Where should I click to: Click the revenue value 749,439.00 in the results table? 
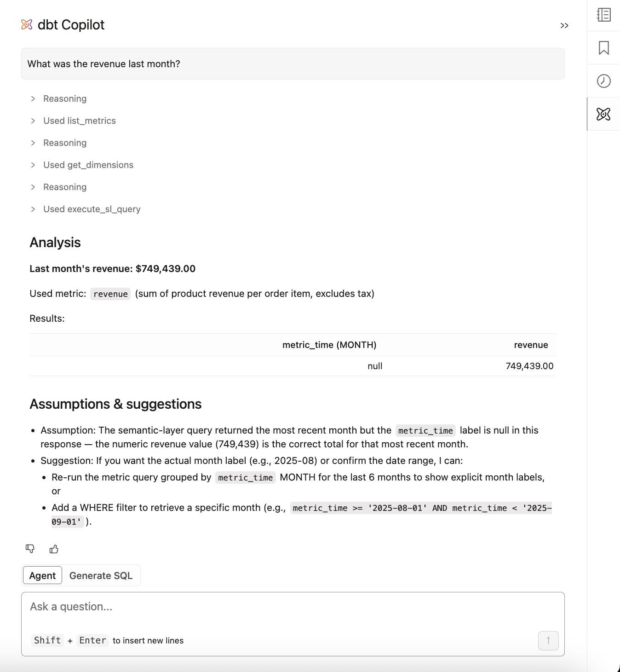[529, 366]
